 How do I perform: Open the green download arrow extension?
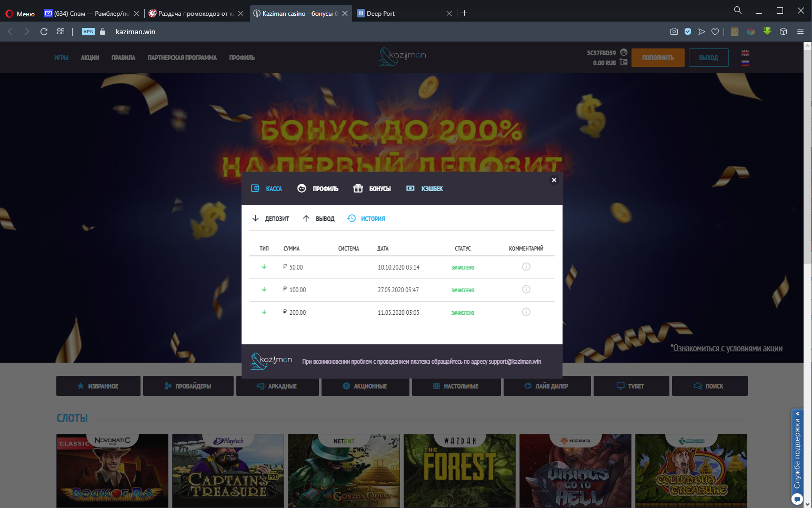click(x=767, y=32)
